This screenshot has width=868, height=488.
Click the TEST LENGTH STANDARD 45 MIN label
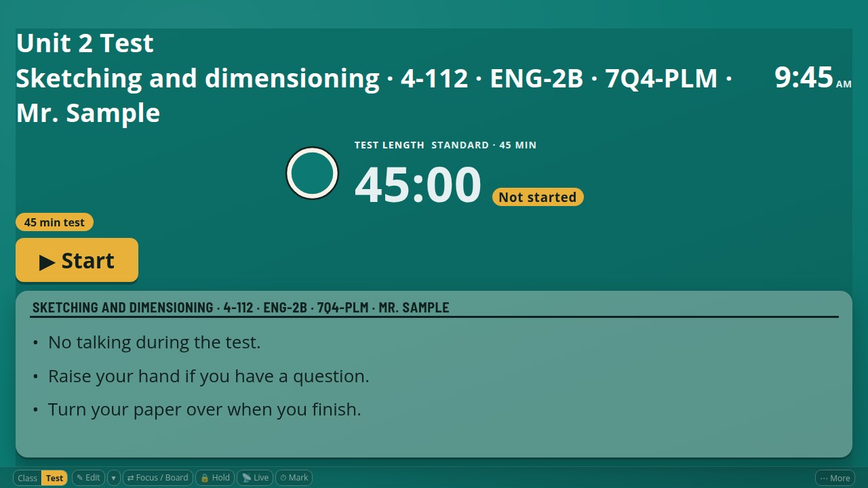(x=446, y=145)
